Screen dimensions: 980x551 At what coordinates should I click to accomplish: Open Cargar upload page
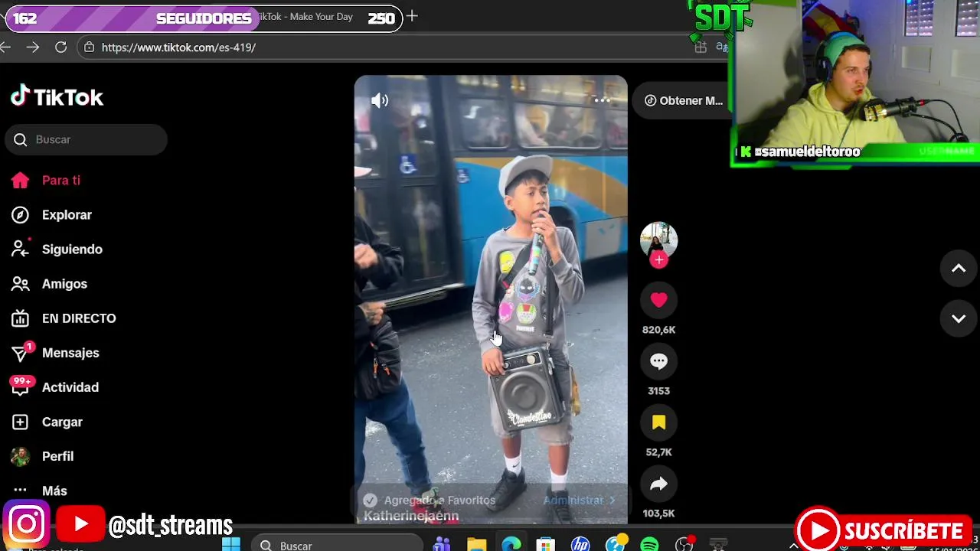(62, 422)
